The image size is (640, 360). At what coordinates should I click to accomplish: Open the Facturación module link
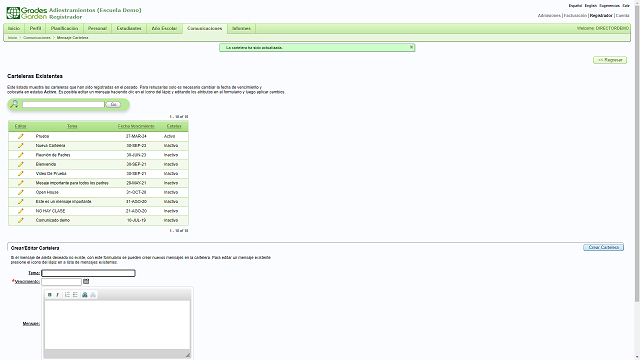coord(575,16)
